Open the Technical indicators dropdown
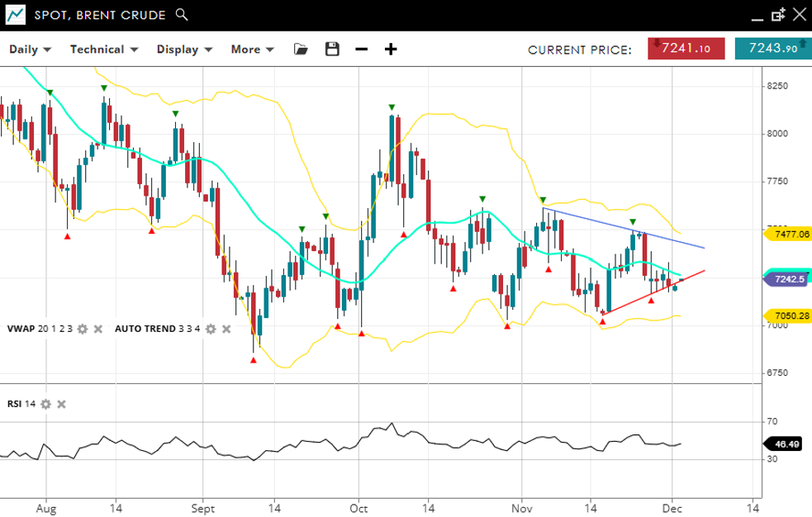The width and height of the screenshot is (812, 517). [x=103, y=50]
